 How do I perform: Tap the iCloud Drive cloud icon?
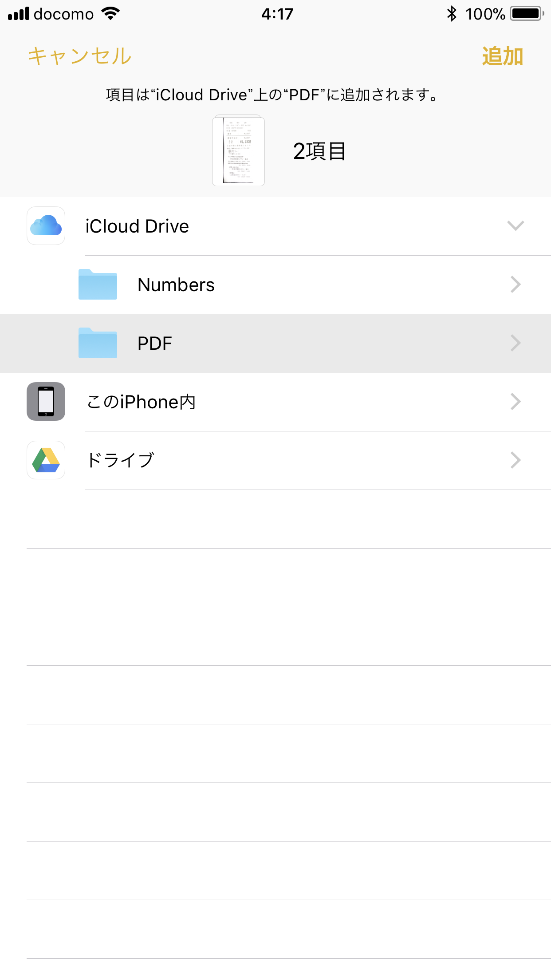pyautogui.click(x=46, y=225)
